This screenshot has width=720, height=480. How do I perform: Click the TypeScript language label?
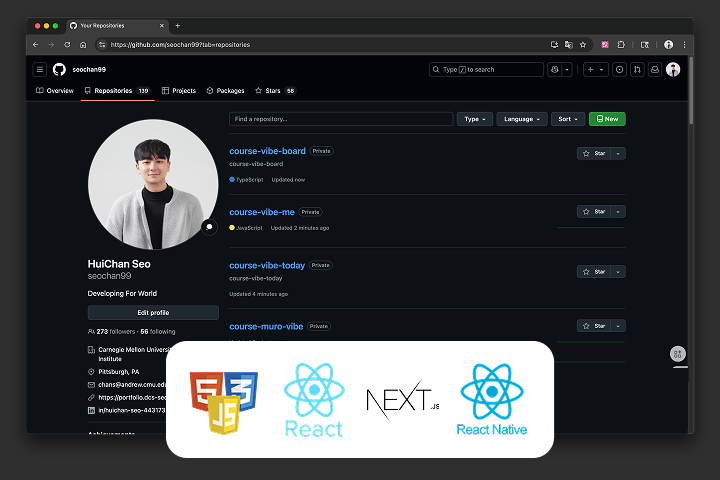point(249,180)
